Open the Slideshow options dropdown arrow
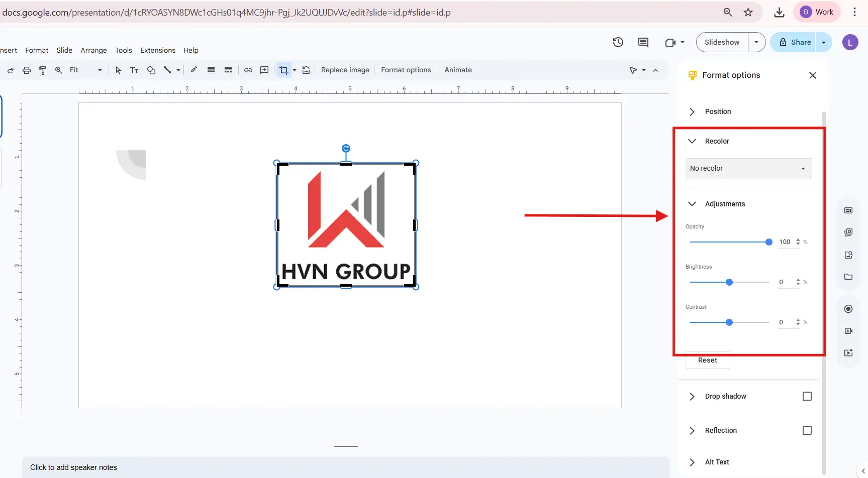Screen dimensions: 868x478 [x=756, y=42]
